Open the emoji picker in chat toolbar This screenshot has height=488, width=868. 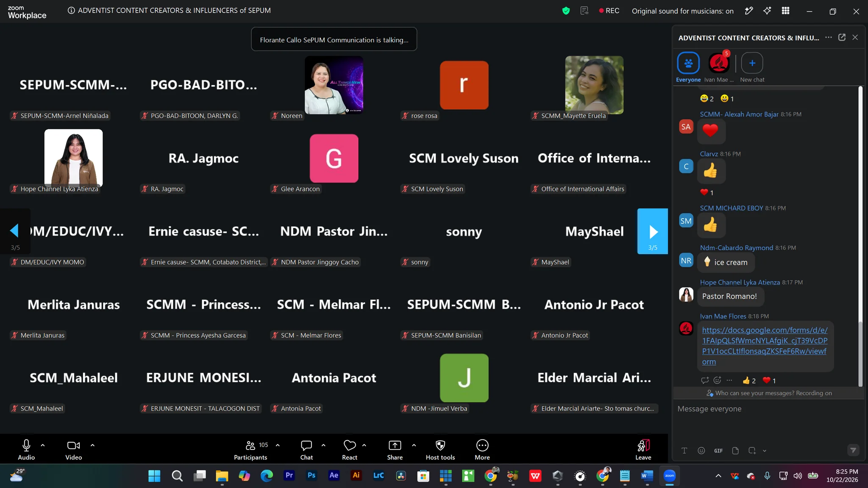701,451
